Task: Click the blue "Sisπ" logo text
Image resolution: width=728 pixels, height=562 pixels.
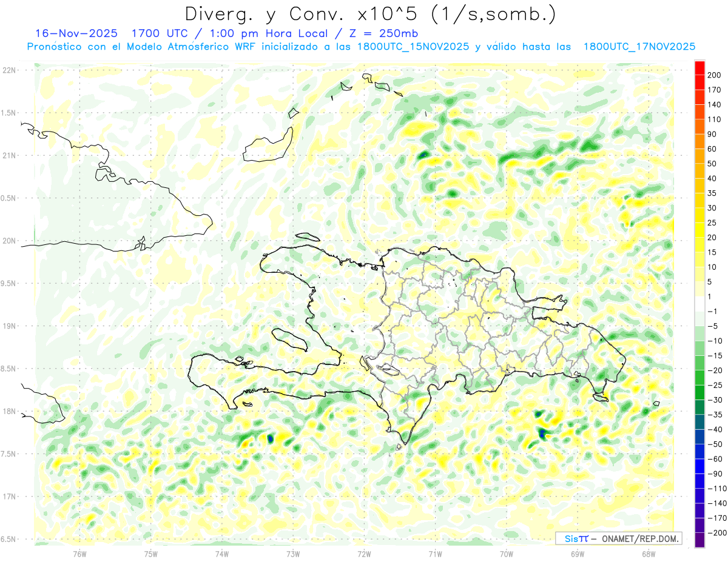Action: point(576,538)
